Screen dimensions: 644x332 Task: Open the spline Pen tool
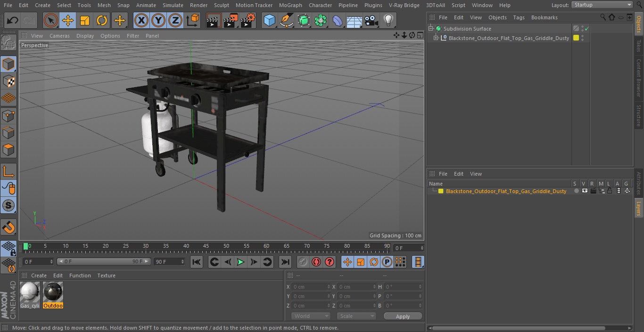287,20
